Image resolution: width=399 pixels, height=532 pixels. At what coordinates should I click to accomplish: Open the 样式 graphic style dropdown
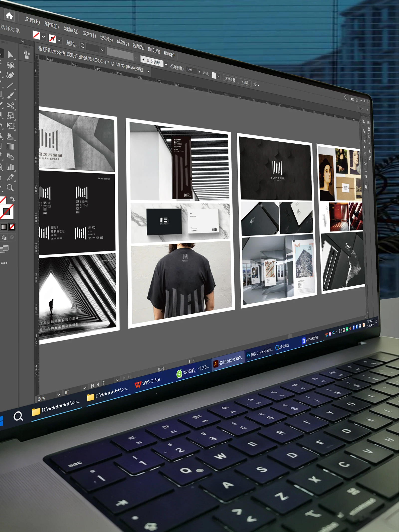218,76
